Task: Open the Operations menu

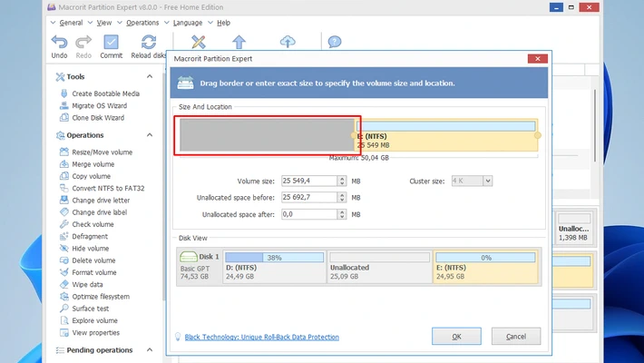Action: [142, 23]
